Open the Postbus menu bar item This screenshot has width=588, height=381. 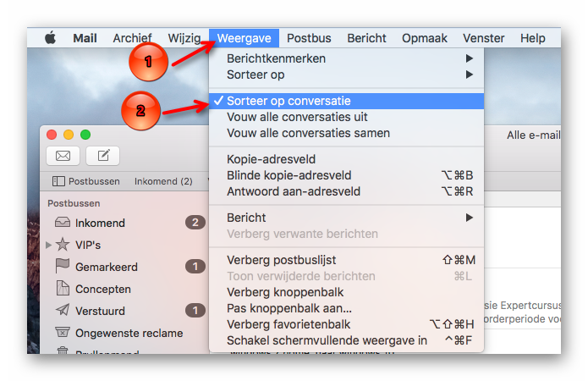tap(309, 38)
